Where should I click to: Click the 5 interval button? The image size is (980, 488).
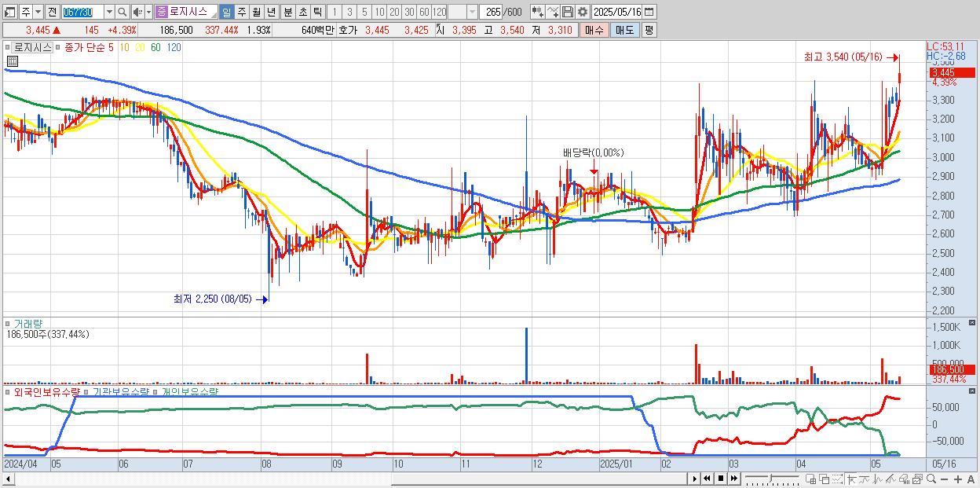[364, 12]
